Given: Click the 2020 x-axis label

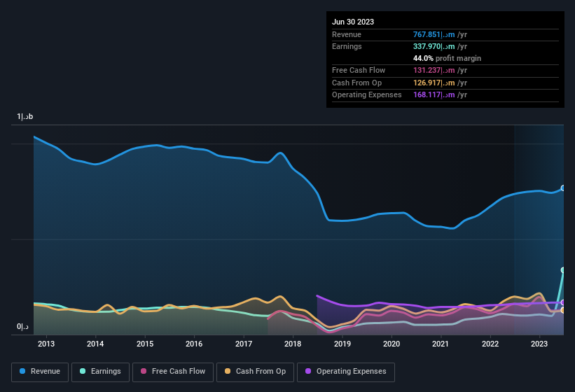Looking at the screenshot, I should coord(392,344).
